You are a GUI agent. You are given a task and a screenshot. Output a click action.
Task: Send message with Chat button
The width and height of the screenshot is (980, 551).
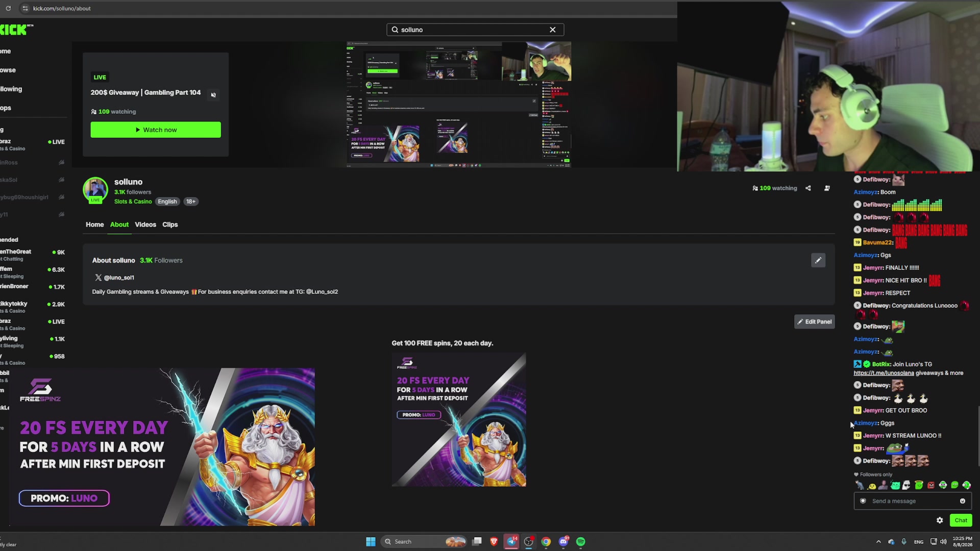point(961,520)
